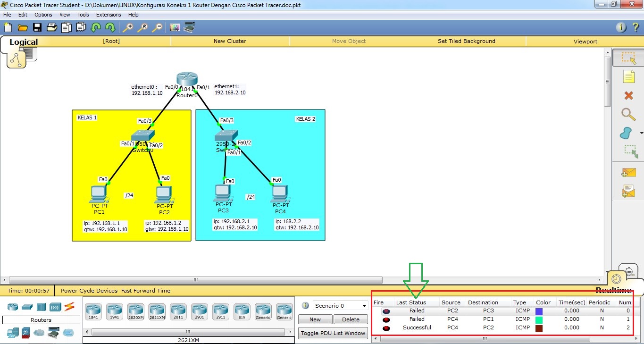644x344 pixels.
Task: Click Toggle PDU List Window
Action: tap(333, 333)
